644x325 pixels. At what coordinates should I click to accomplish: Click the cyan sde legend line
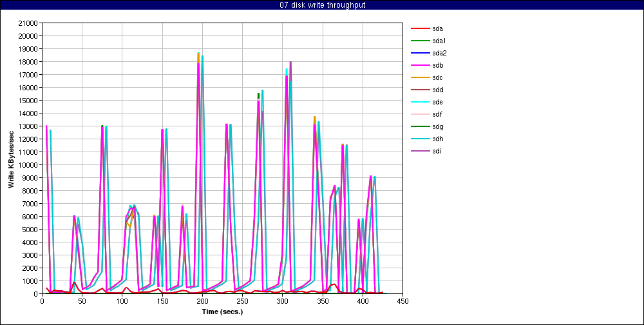[x=420, y=102]
